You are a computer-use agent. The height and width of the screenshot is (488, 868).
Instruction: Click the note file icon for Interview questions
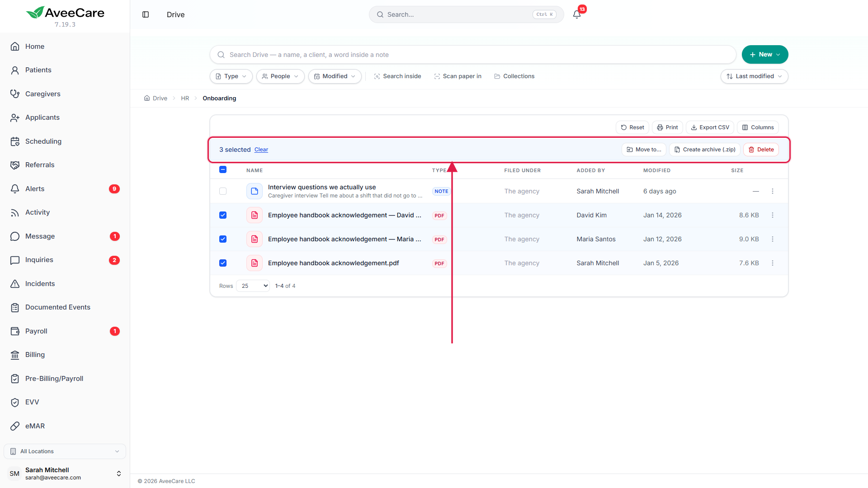pos(255,191)
